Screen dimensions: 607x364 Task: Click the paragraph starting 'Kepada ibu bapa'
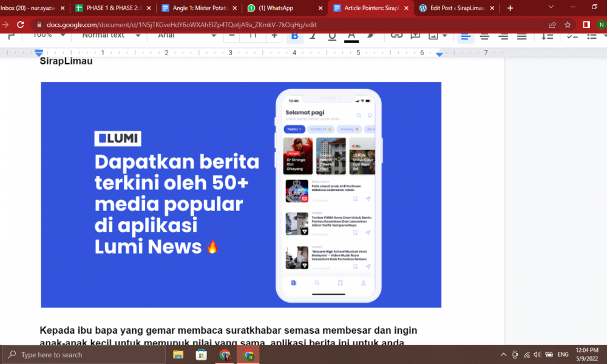[228, 335]
